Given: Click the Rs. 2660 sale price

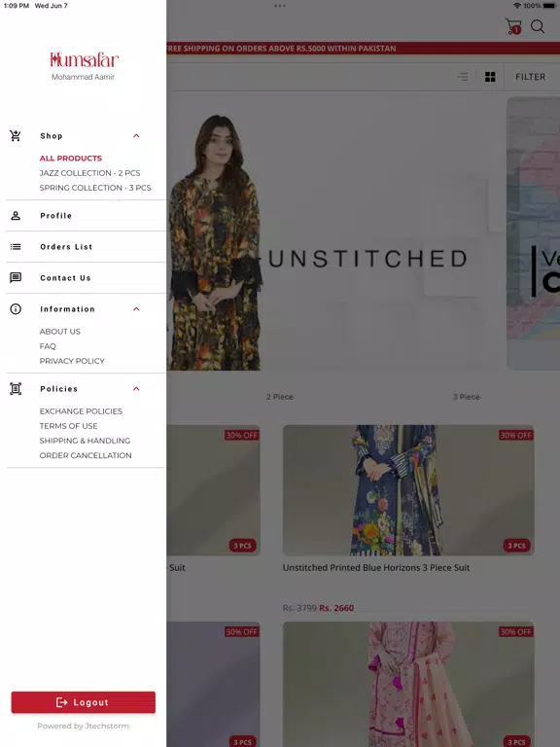Looking at the screenshot, I should click(336, 608).
